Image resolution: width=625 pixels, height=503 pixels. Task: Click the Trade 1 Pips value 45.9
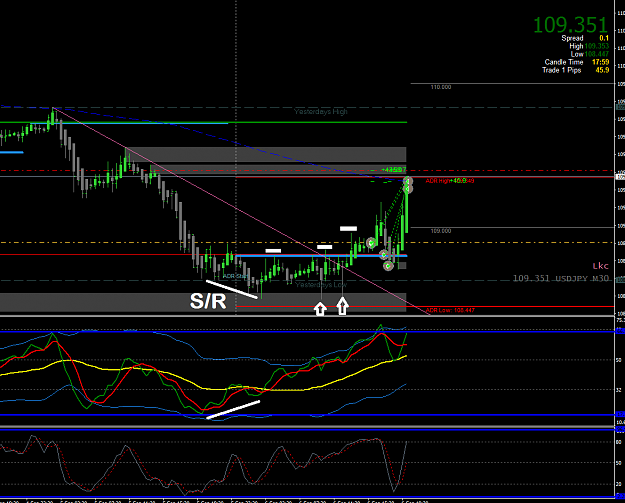point(602,70)
